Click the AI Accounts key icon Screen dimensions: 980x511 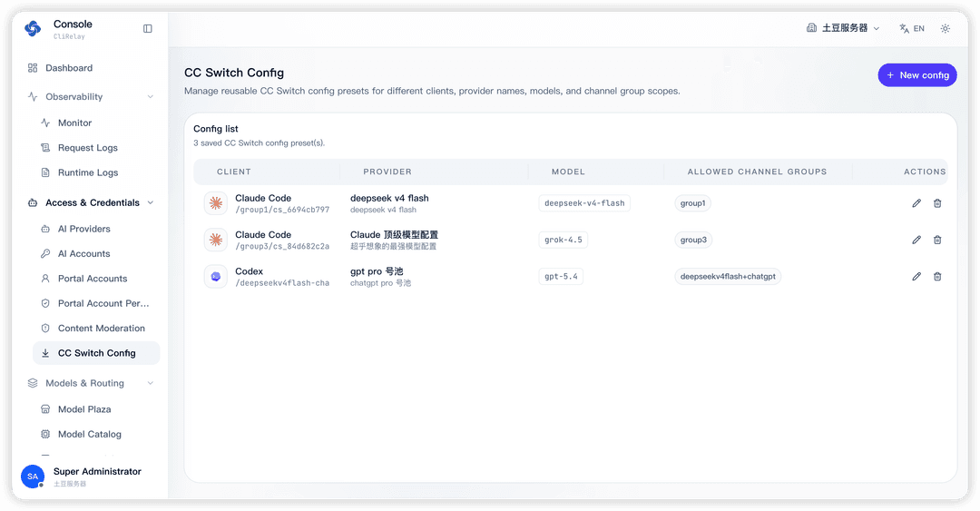45,253
